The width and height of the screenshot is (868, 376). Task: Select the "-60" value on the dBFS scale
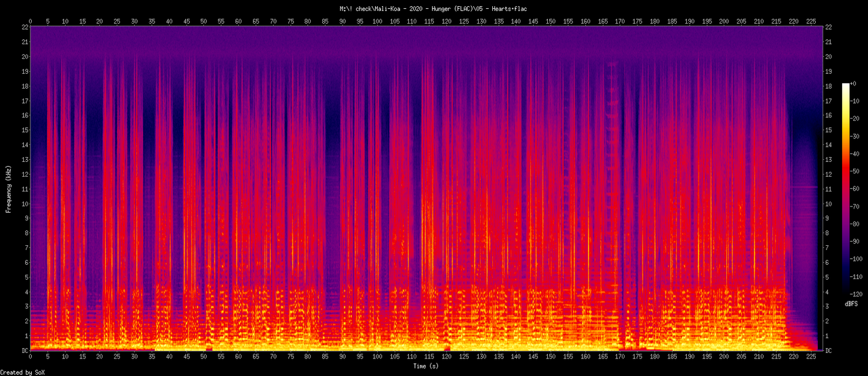856,189
